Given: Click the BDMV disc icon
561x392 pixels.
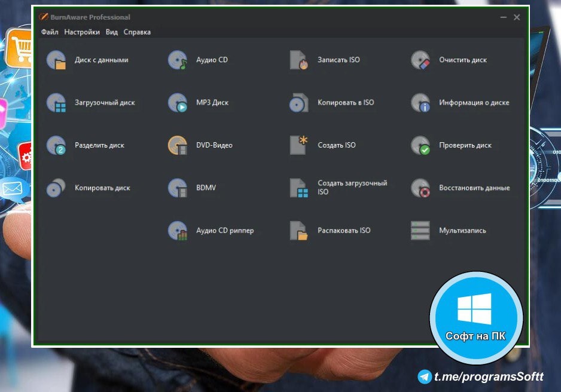Looking at the screenshot, I should [178, 188].
